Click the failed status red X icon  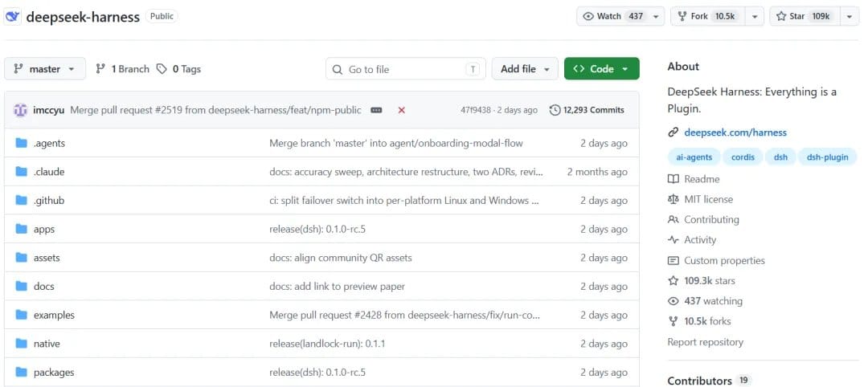(401, 110)
